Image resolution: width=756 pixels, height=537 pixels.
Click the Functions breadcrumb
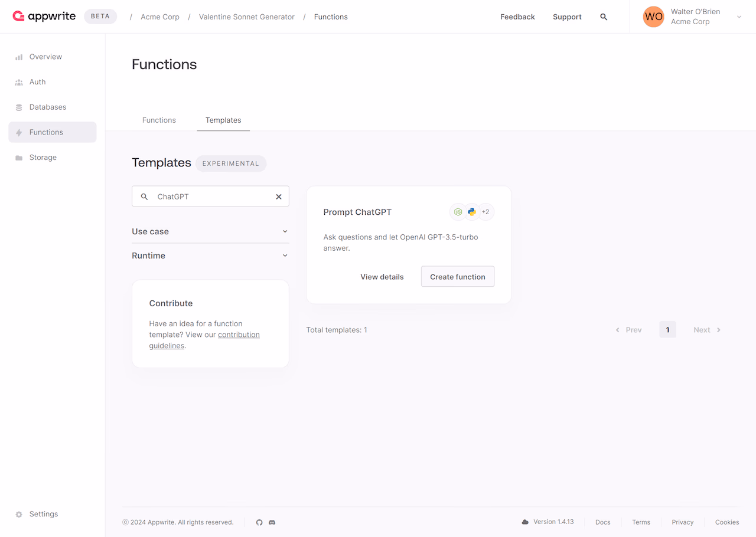(331, 17)
